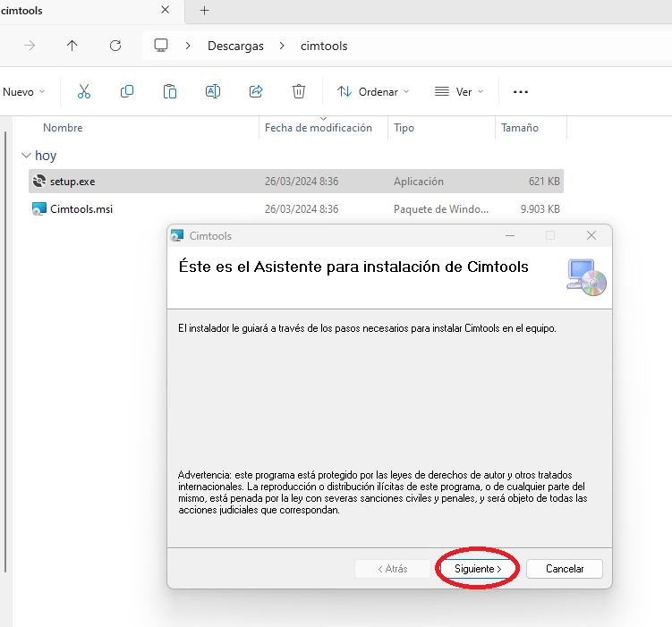672x627 pixels.
Task: Click Siguiente button in installer
Action: (478, 569)
